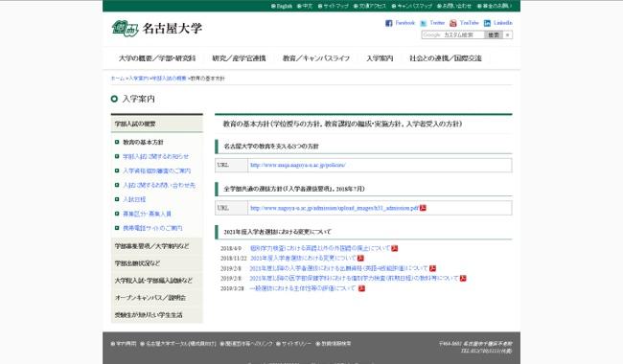Open キャンパスマップ in the top bar
The image size is (623, 364).
click(415, 6)
